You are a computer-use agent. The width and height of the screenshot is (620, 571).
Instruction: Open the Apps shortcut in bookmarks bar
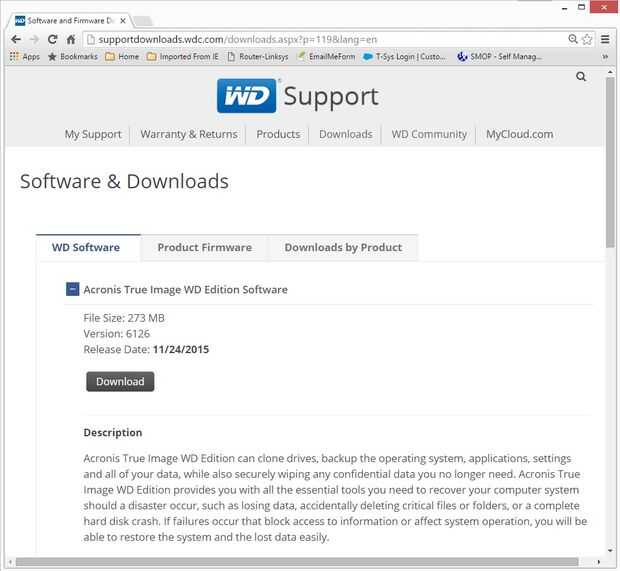pyautogui.click(x=25, y=57)
